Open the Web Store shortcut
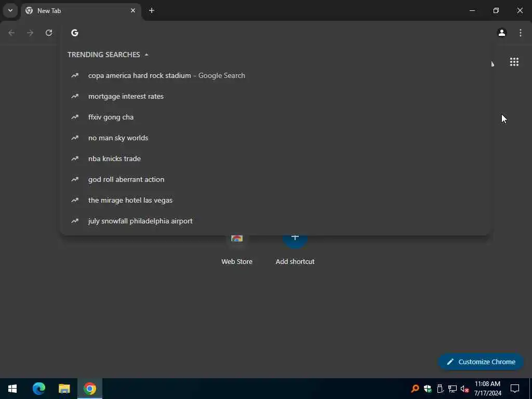532x399 pixels. click(x=237, y=250)
